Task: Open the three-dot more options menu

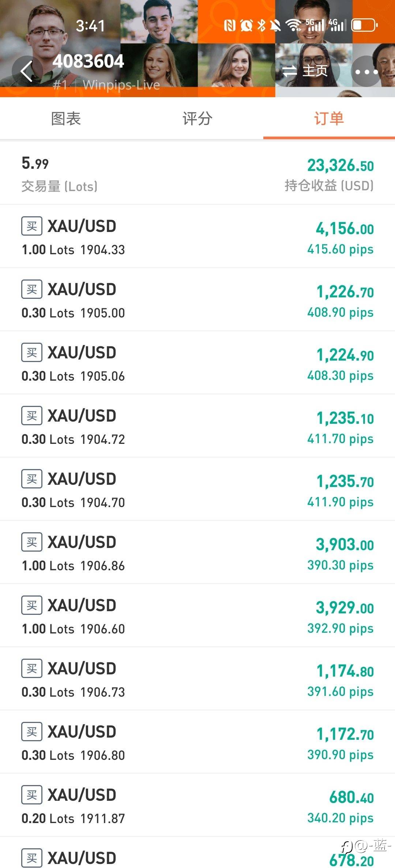Action: (x=366, y=72)
